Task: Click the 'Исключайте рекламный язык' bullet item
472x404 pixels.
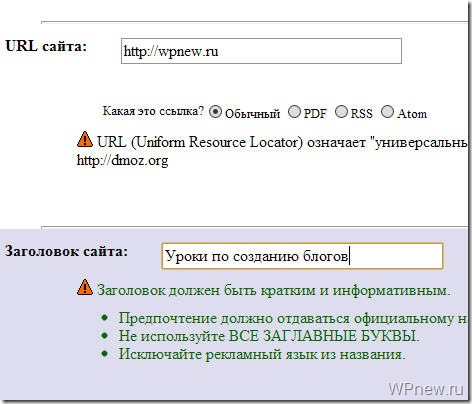Action: tap(262, 354)
